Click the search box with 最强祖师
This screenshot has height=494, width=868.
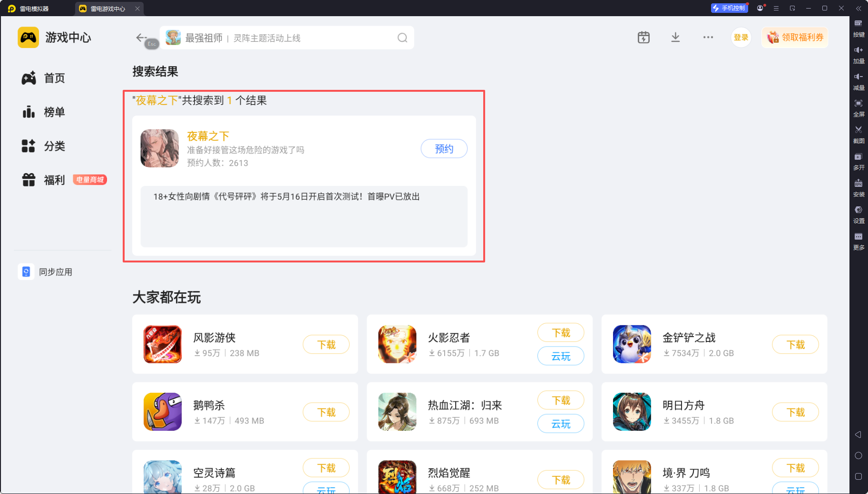pyautogui.click(x=287, y=38)
